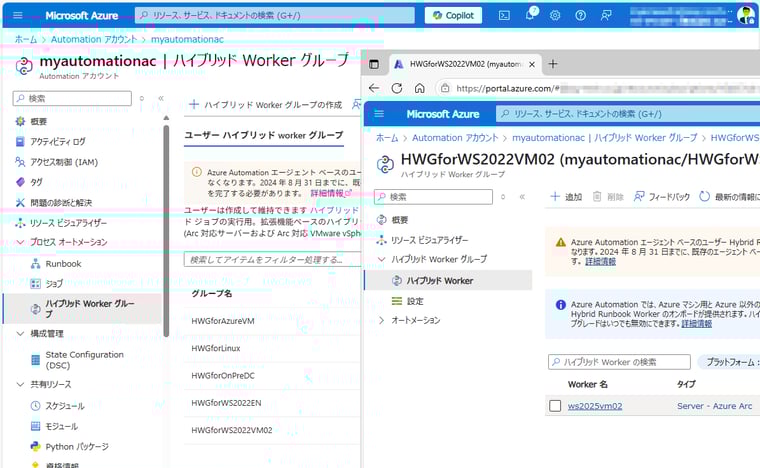Open State Configuration (DSC)
This screenshot has width=760, height=468.
pos(84,359)
